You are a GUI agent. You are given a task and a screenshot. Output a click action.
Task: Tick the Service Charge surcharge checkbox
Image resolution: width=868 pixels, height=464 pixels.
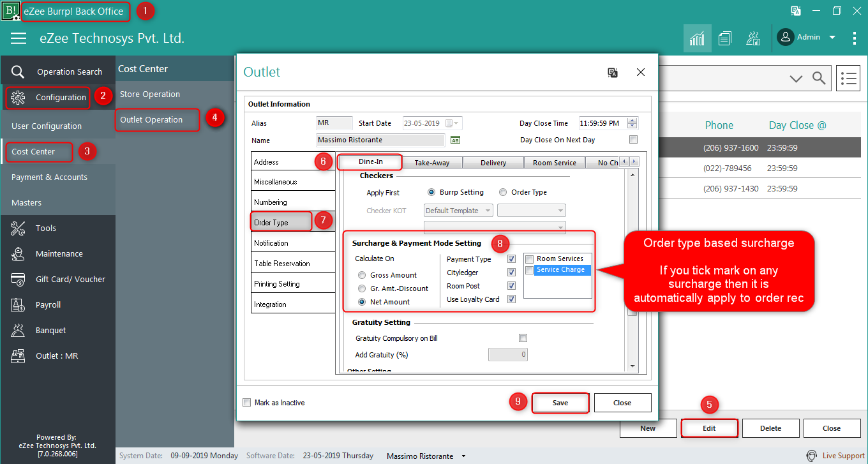point(529,270)
